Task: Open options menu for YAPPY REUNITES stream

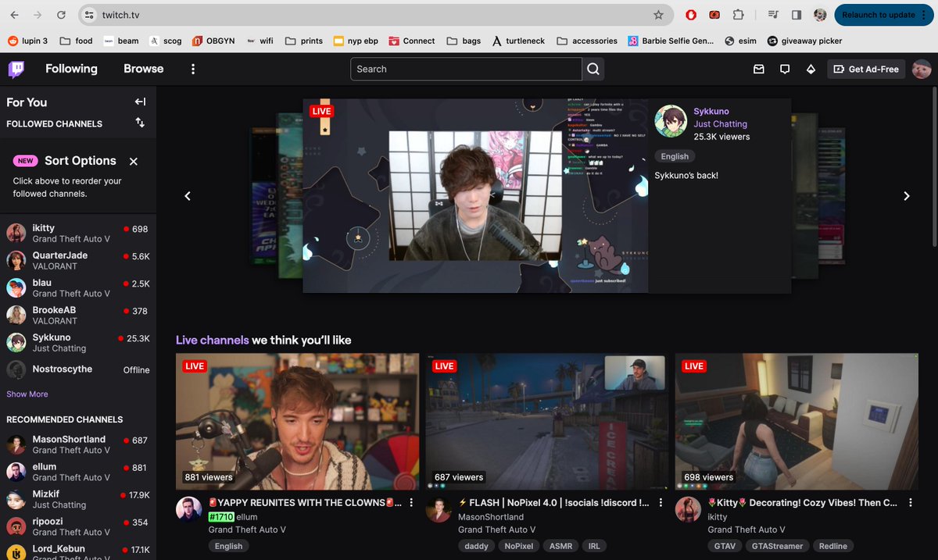Action: (412, 502)
